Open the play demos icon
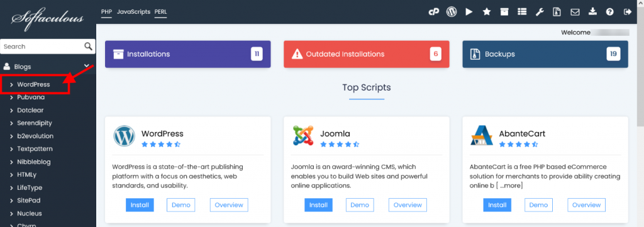The height and width of the screenshot is (227, 644). tap(469, 12)
